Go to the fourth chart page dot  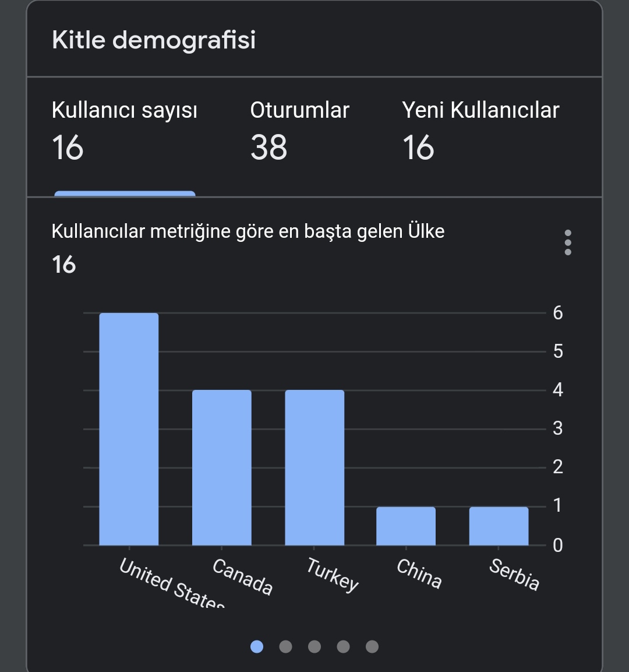pos(343,646)
